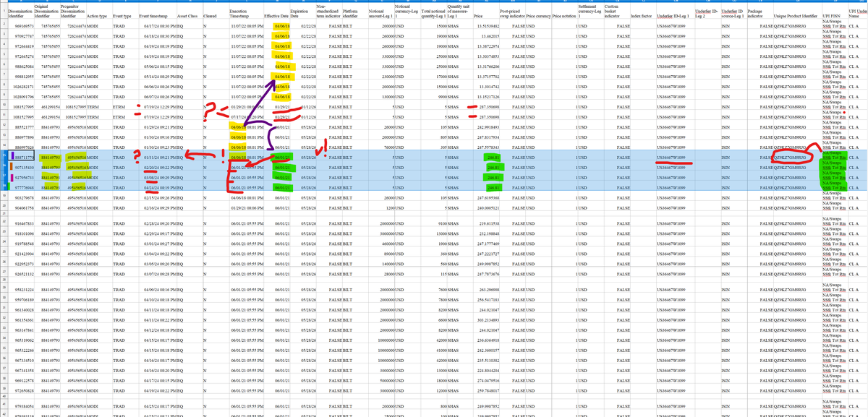Screen dimensions: 868x417
Task: Select event timestamp 04/18/24 08:30 PM
Action: tap(158, 35)
